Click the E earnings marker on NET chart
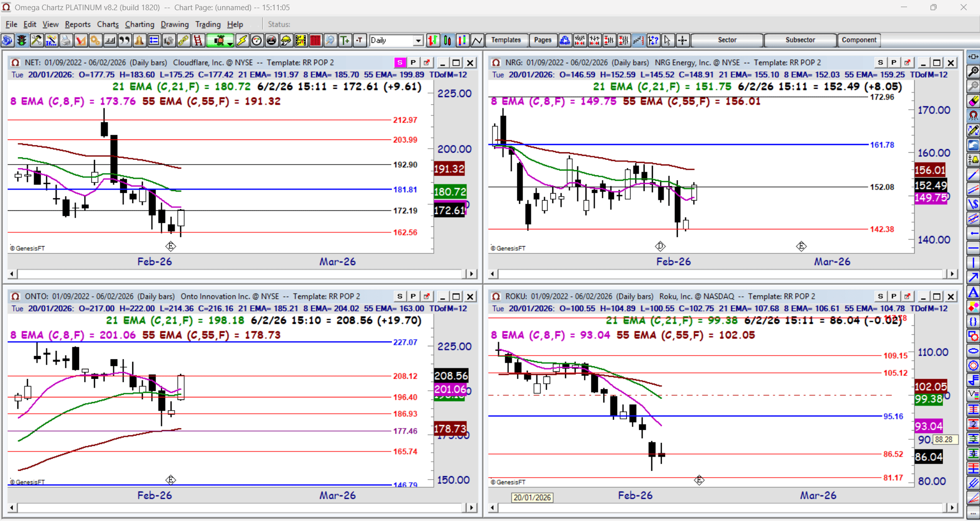 tap(170, 246)
